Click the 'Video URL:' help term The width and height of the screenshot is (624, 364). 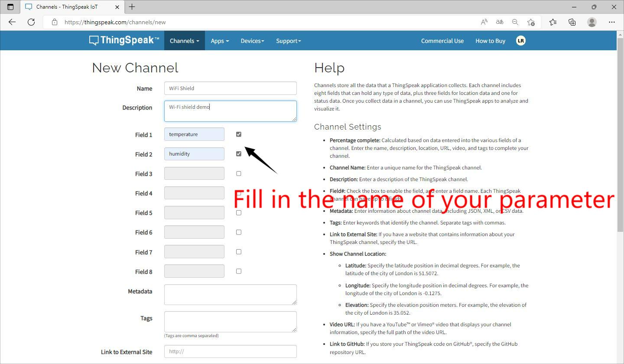point(342,325)
